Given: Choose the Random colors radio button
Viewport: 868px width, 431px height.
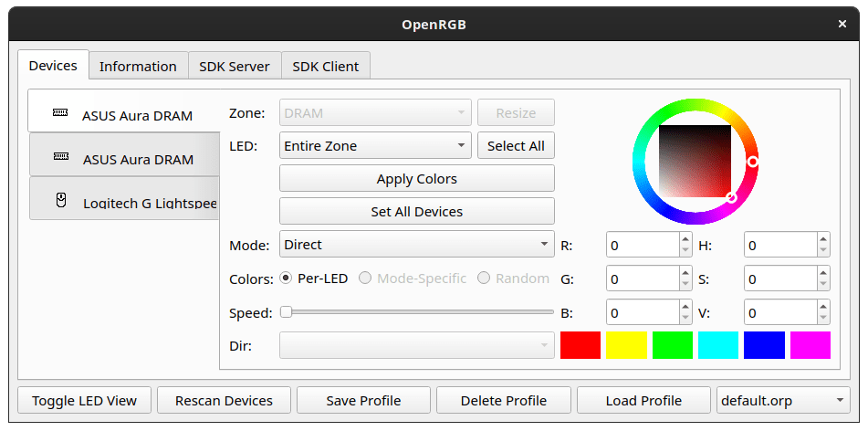Looking at the screenshot, I should click(x=484, y=279).
